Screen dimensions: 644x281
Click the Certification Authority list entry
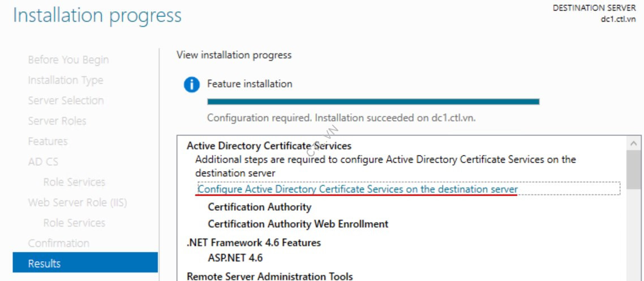tap(259, 207)
